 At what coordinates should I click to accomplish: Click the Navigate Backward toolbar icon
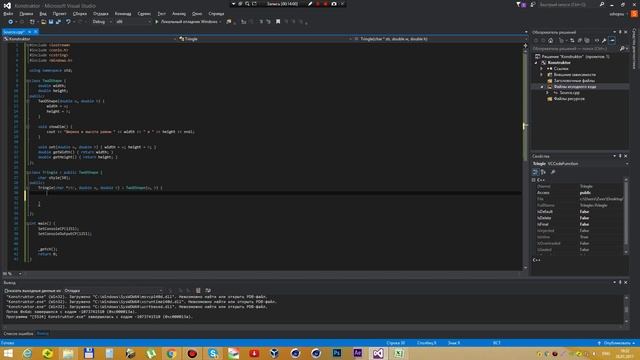click(x=11, y=22)
